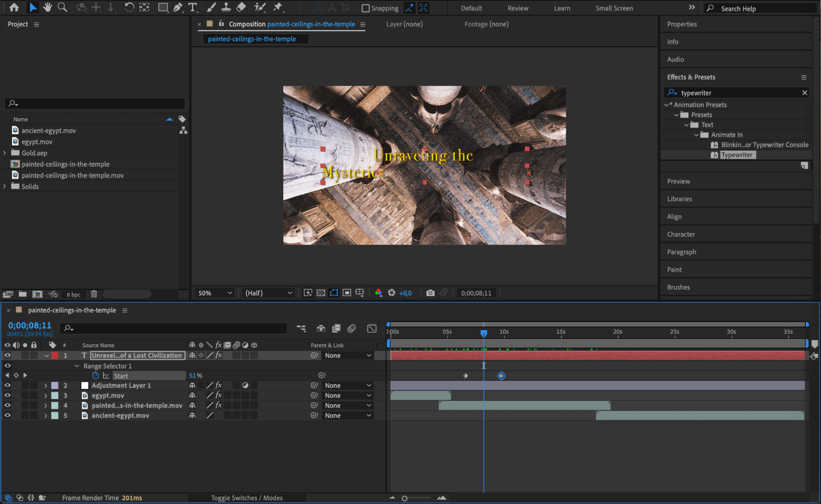Select the Zoom tool in toolbar
Image resolution: width=821 pixels, height=504 pixels.
(x=62, y=7)
